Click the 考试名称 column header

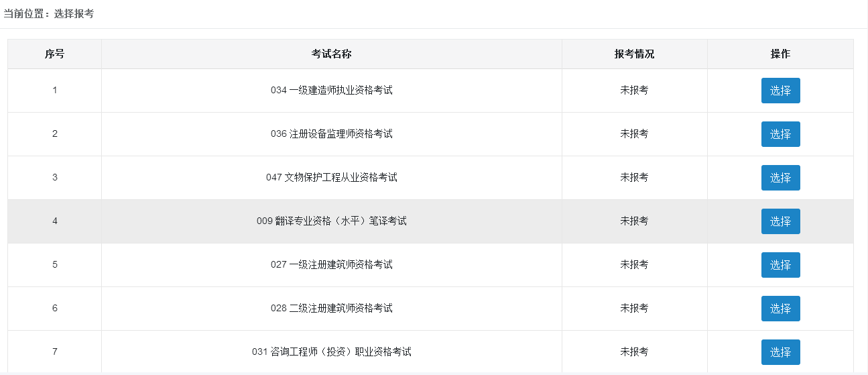pyautogui.click(x=331, y=54)
